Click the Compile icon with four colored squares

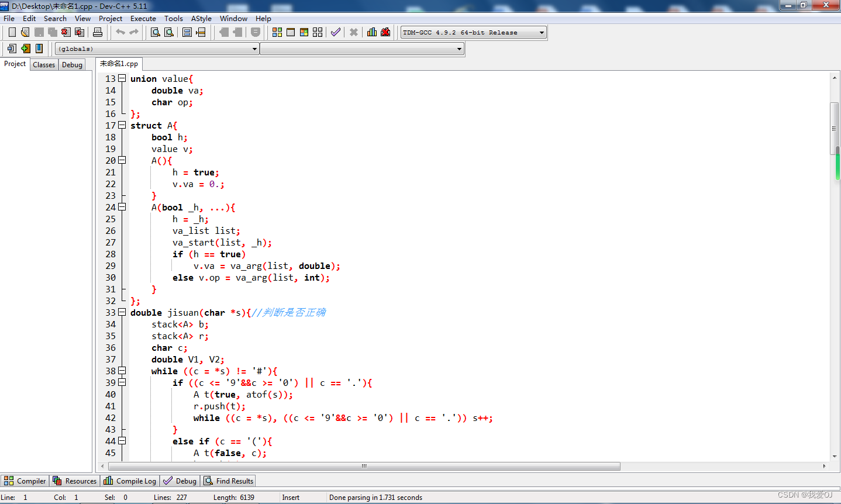pos(277,32)
